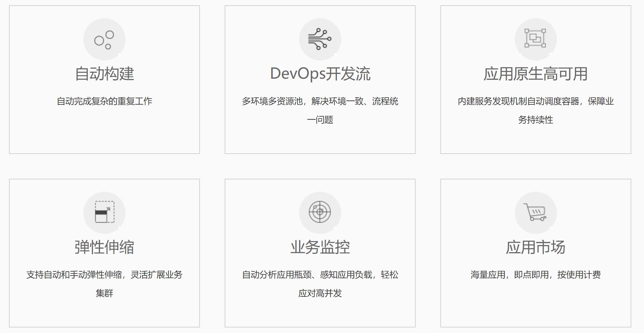
Task: Open the 自动构建 heading
Action: (x=104, y=74)
